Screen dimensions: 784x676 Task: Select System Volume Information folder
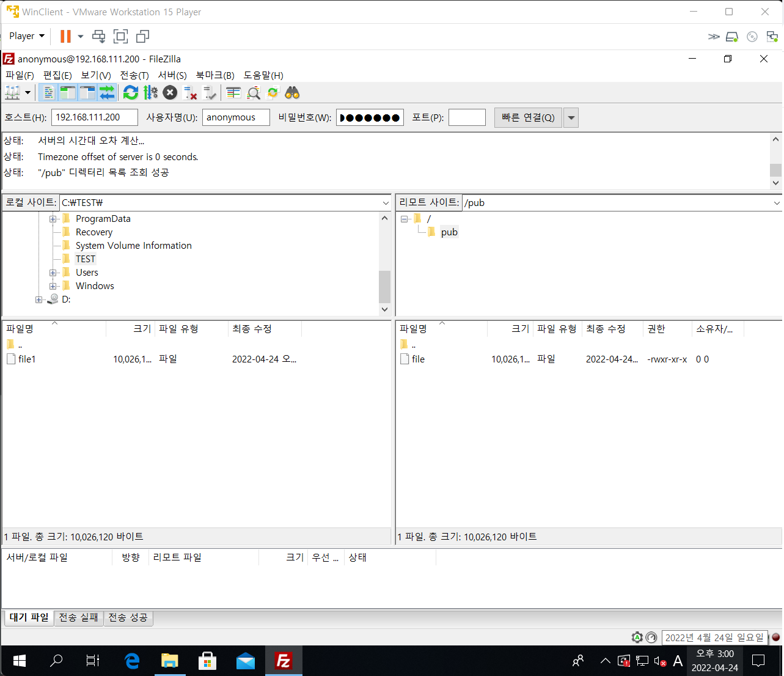(134, 246)
